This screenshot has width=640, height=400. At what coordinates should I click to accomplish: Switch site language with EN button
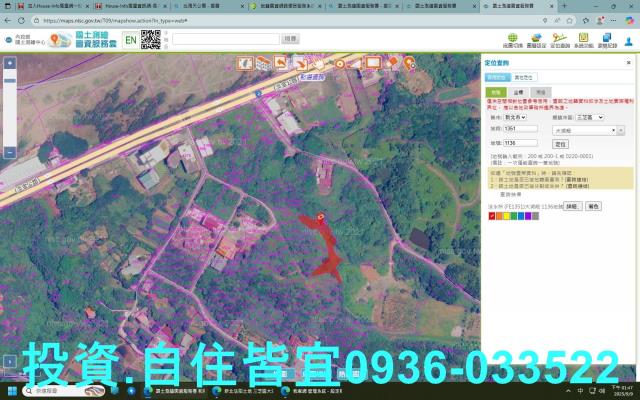(x=130, y=40)
